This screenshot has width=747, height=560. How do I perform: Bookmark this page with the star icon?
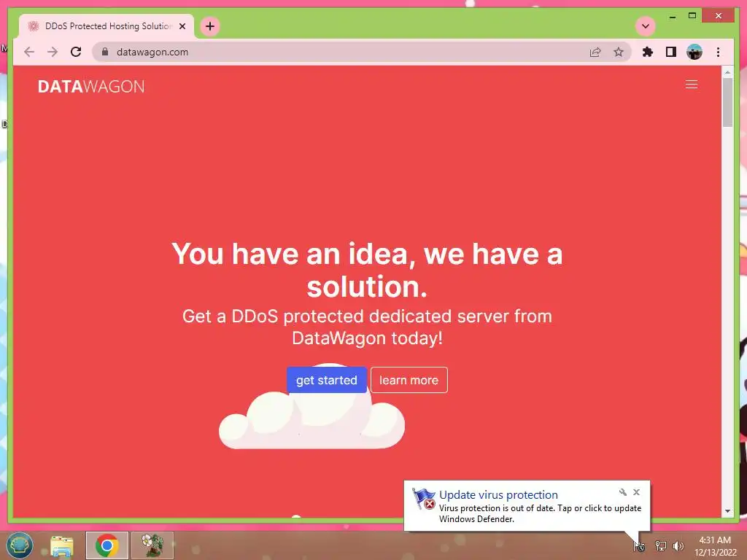point(619,52)
